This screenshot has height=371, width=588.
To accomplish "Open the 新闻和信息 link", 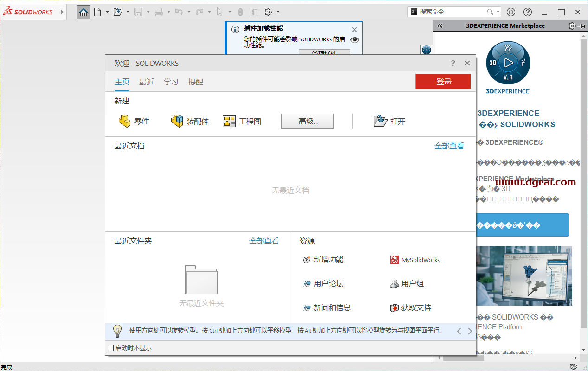I will click(327, 308).
